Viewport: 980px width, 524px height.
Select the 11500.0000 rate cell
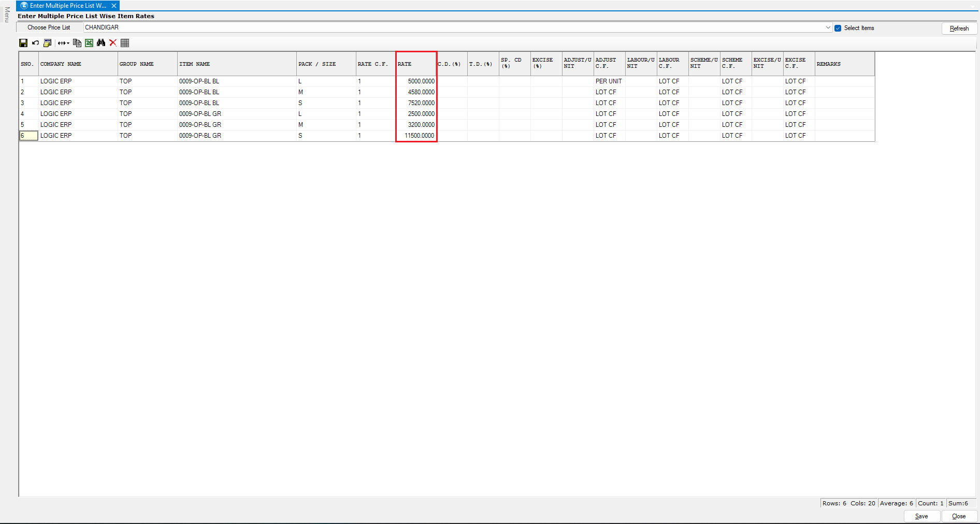tap(416, 136)
